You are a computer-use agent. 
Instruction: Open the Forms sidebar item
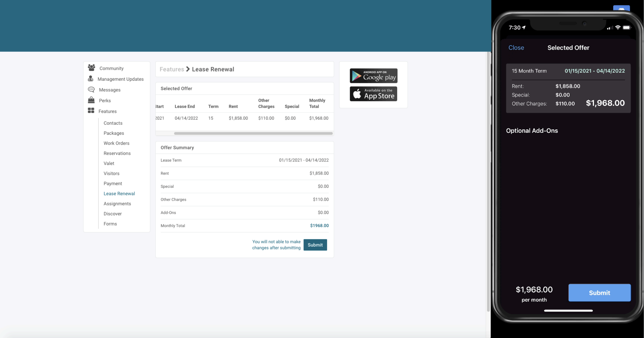tap(110, 224)
